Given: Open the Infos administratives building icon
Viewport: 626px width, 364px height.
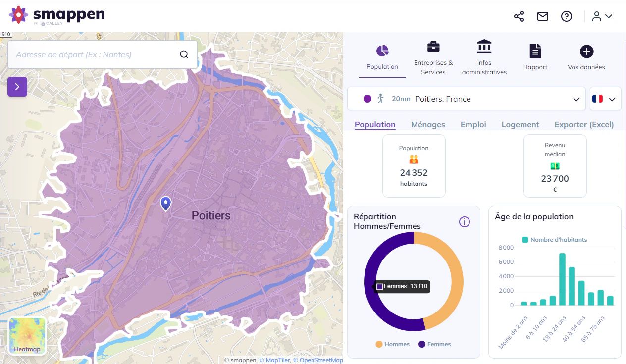Looking at the screenshot, I should pyautogui.click(x=484, y=47).
